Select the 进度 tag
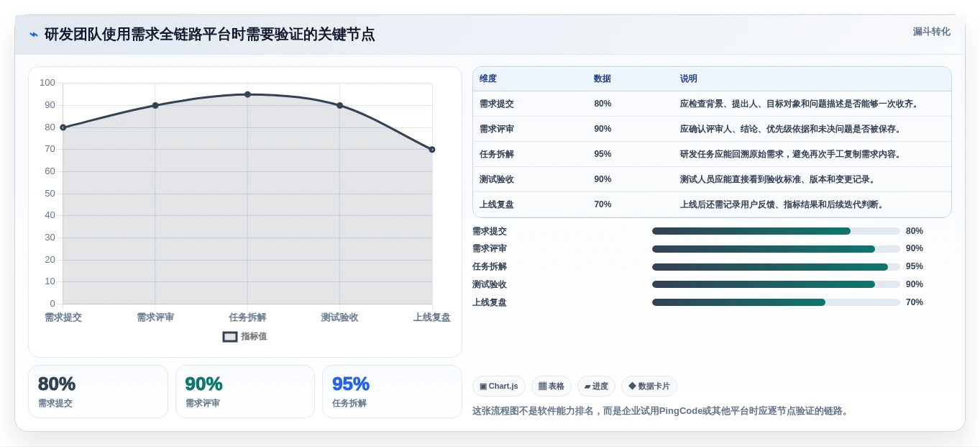This screenshot has height=447, width=980. [596, 387]
